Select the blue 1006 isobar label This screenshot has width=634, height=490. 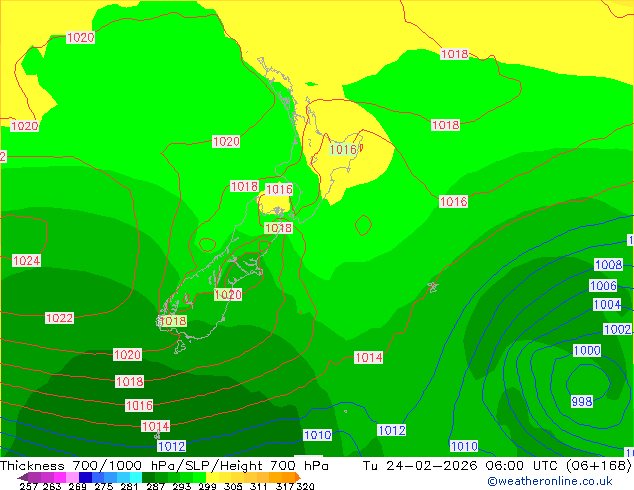[603, 285]
